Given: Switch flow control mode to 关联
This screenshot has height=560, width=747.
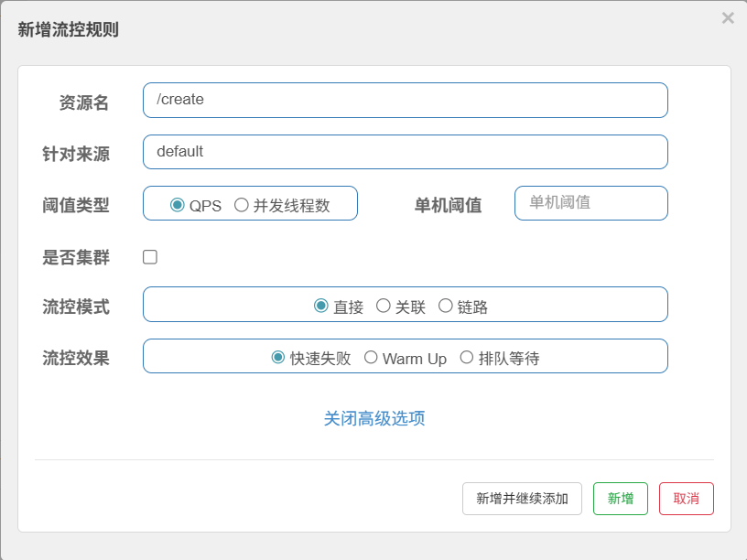Looking at the screenshot, I should pos(384,306).
